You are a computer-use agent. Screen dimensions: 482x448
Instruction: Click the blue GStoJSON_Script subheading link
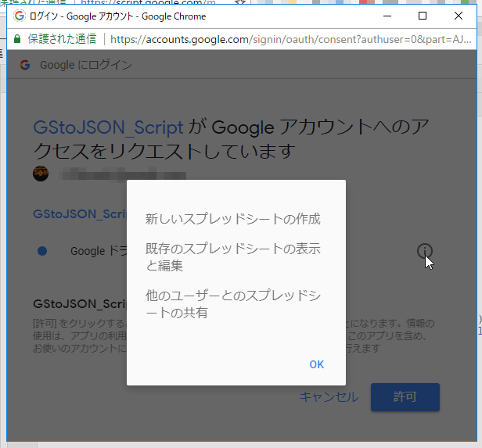(x=80, y=214)
